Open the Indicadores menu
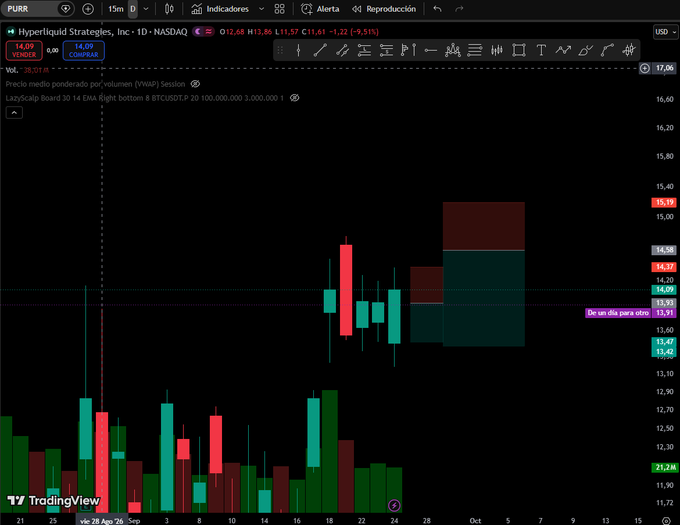The image size is (680, 525). click(x=220, y=9)
